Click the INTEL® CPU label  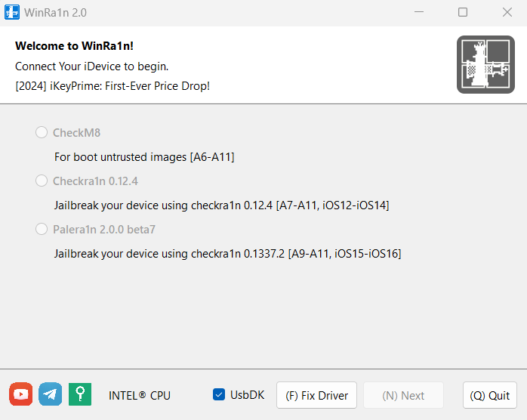(x=140, y=396)
